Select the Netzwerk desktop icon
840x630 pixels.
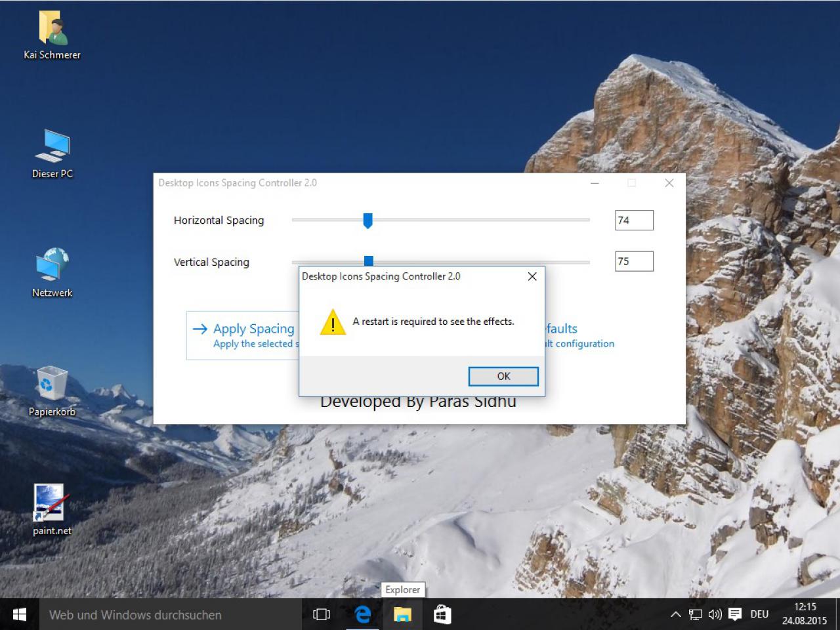tap(52, 273)
